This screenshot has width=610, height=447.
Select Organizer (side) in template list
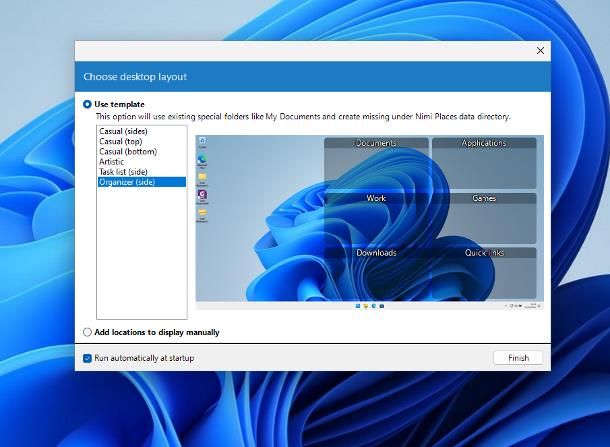142,182
